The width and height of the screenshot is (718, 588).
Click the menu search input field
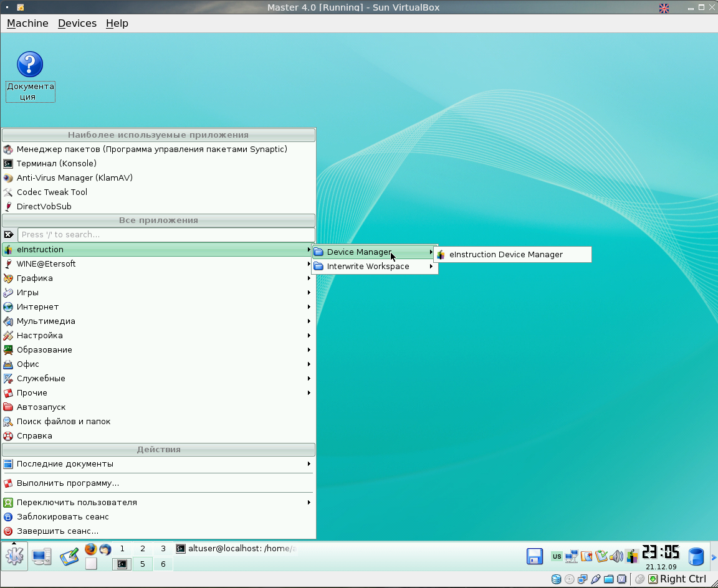166,235
